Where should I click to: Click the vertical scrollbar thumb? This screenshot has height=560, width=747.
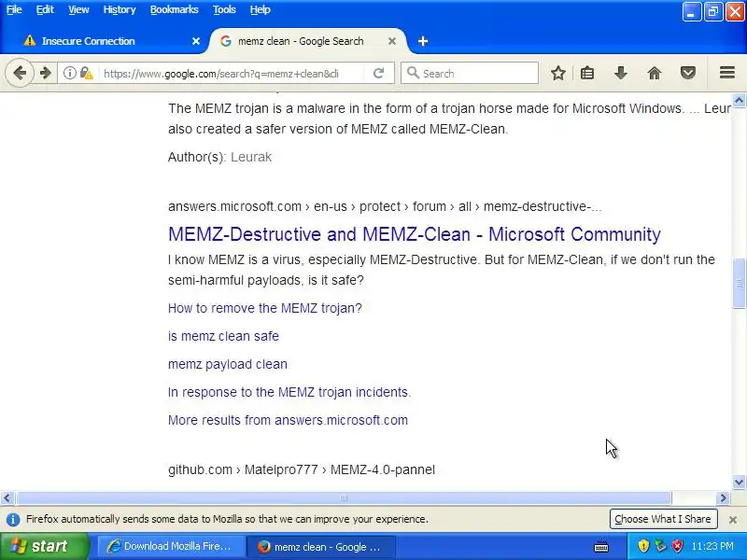pyautogui.click(x=739, y=284)
